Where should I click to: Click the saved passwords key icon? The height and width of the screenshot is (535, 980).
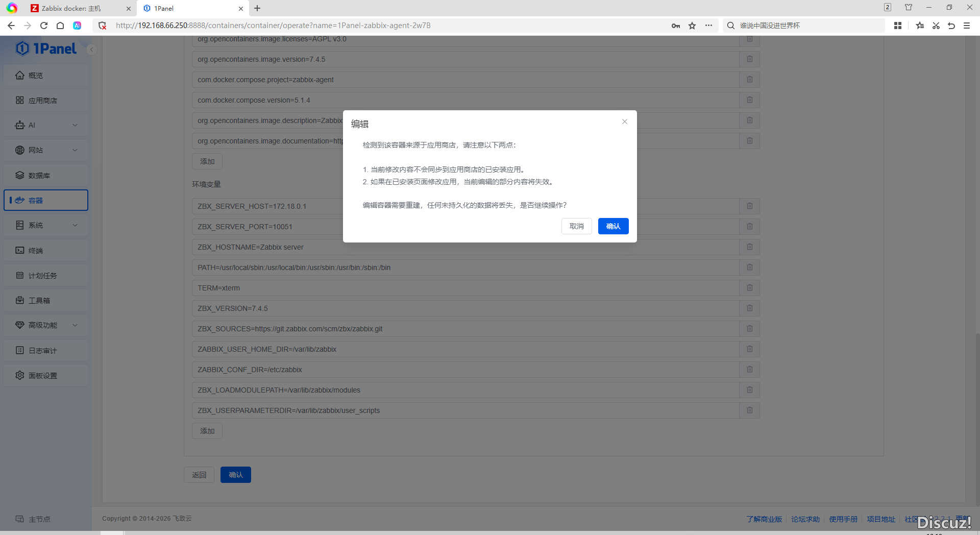pos(676,26)
